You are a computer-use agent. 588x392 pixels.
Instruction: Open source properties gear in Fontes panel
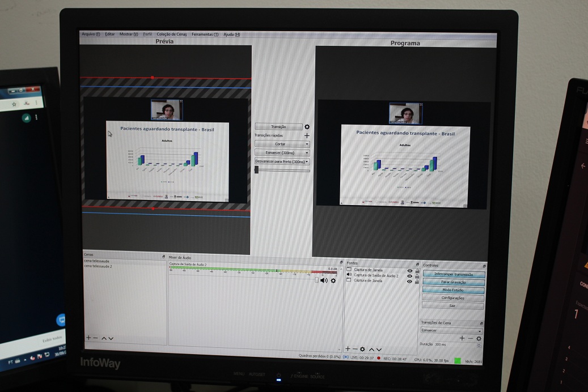tap(362, 349)
